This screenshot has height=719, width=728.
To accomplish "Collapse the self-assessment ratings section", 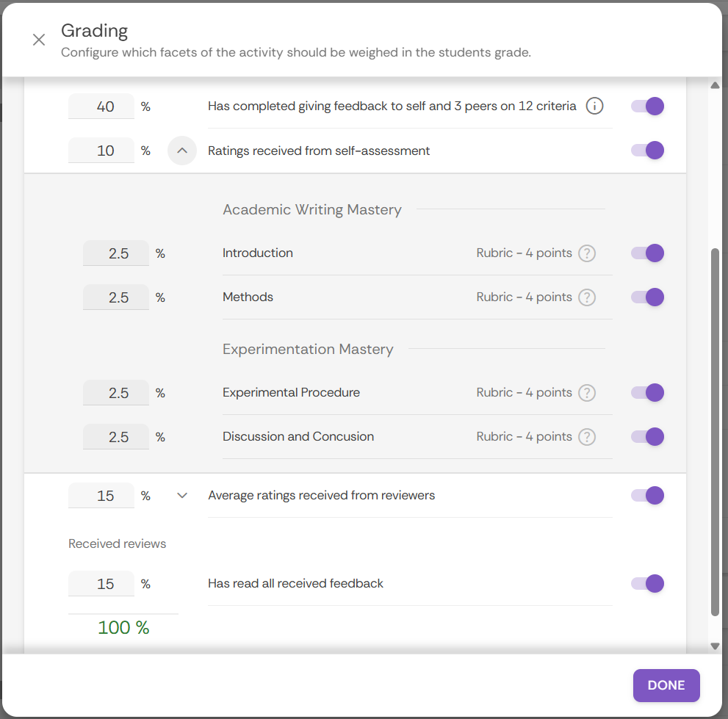I will pyautogui.click(x=182, y=151).
